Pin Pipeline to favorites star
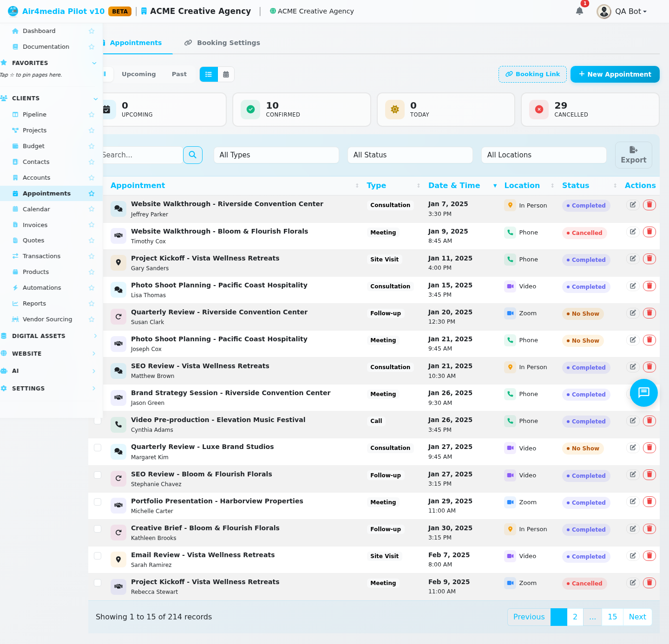669x644 pixels. tap(92, 115)
